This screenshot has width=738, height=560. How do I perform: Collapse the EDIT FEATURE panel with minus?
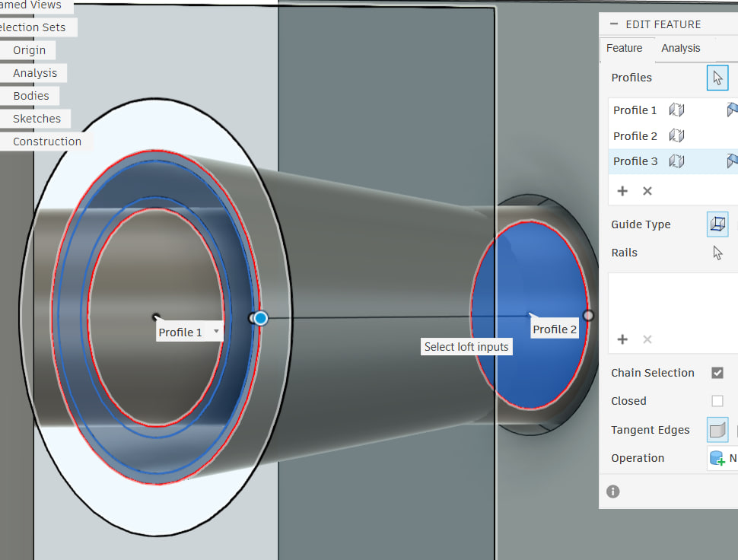[x=614, y=24]
